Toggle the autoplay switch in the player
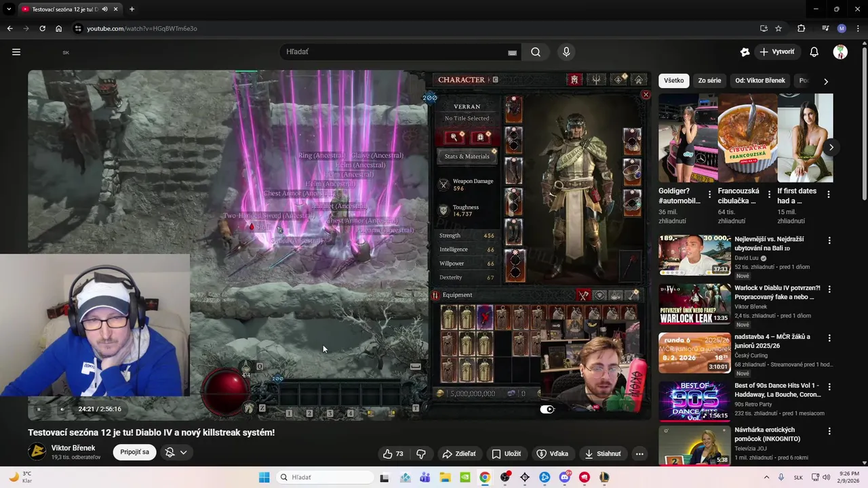This screenshot has height=488, width=868. click(x=547, y=409)
